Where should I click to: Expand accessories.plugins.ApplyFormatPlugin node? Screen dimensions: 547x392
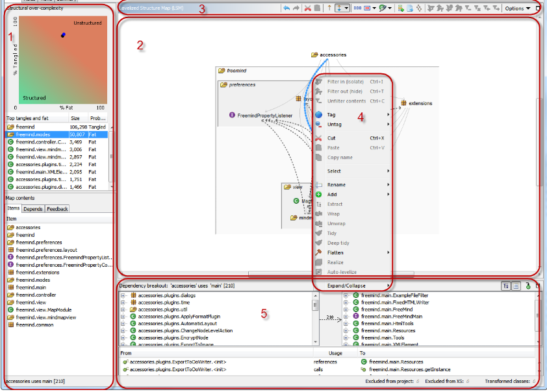point(123,317)
